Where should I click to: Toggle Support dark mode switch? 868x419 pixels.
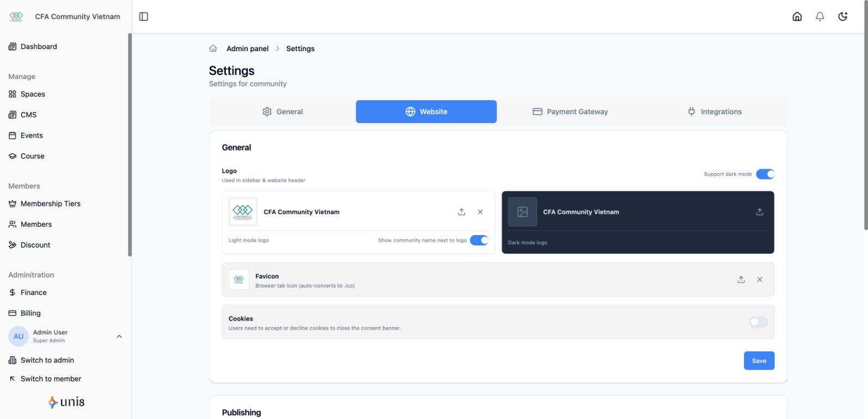[x=765, y=174]
